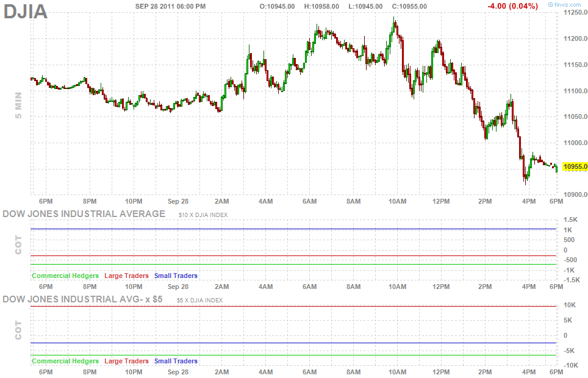Click Commercial Hedgers legend in first COT panel
The height and width of the screenshot is (378, 588).
click(65, 276)
